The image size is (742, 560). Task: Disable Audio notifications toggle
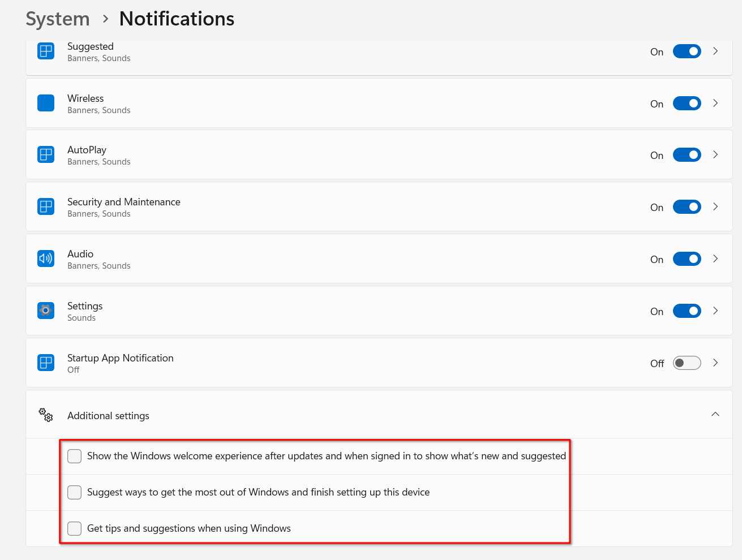point(687,259)
